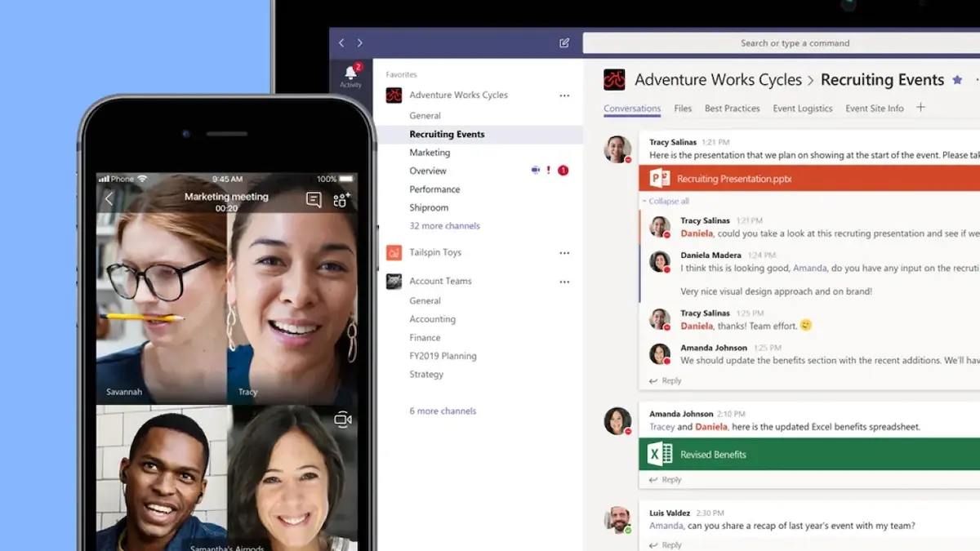980x551 pixels.
Task: Open Recruiting Presentation.pptx attachment
Action: click(809, 179)
